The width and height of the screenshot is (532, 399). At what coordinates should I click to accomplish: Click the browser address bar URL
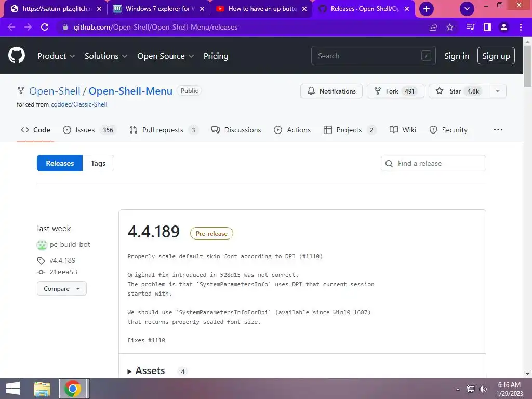(x=155, y=27)
